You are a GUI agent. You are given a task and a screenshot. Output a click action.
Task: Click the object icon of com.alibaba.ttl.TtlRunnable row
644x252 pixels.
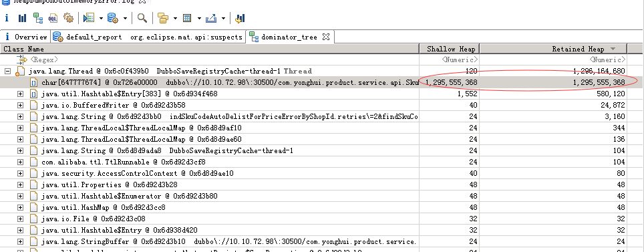tap(33, 162)
